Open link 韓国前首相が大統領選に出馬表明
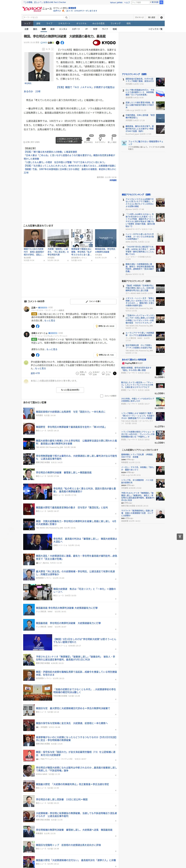Screen dimensions: 186x868 (x=71, y=412)
